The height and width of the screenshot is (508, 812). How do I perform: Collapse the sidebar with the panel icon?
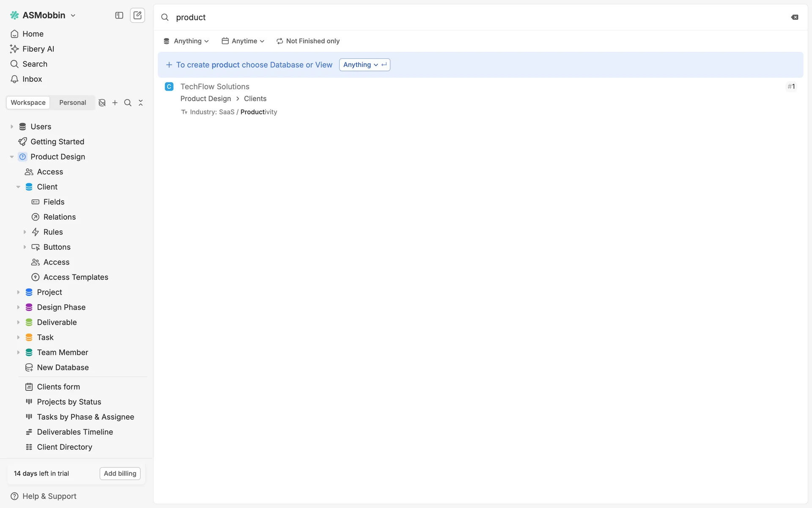tap(119, 15)
